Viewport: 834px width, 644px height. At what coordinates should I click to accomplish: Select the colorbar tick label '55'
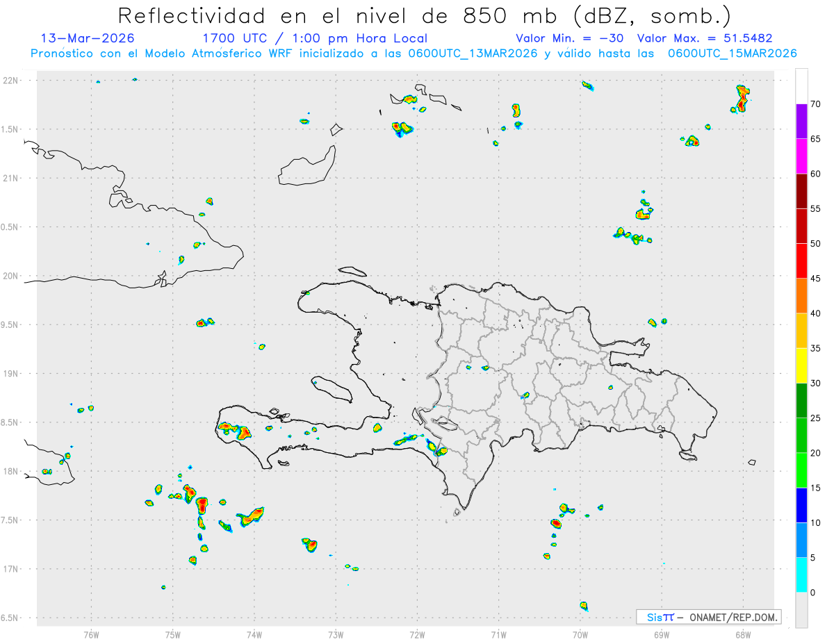coord(816,208)
